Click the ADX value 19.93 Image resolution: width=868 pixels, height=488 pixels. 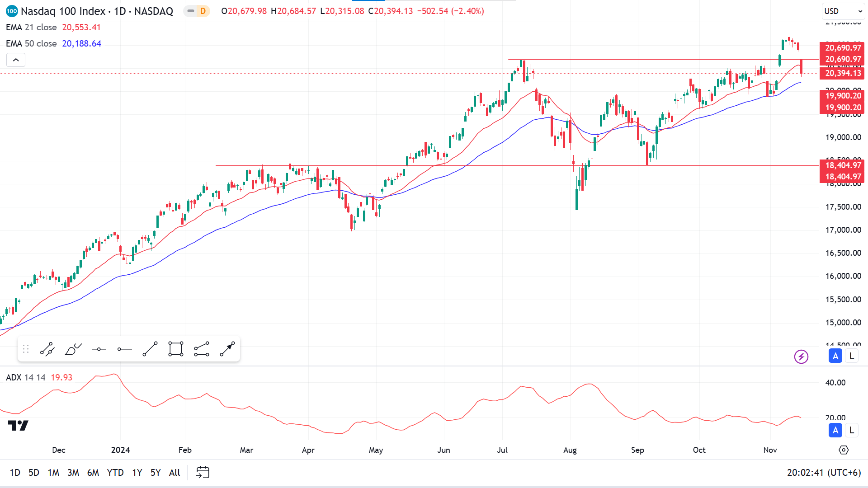pos(61,377)
